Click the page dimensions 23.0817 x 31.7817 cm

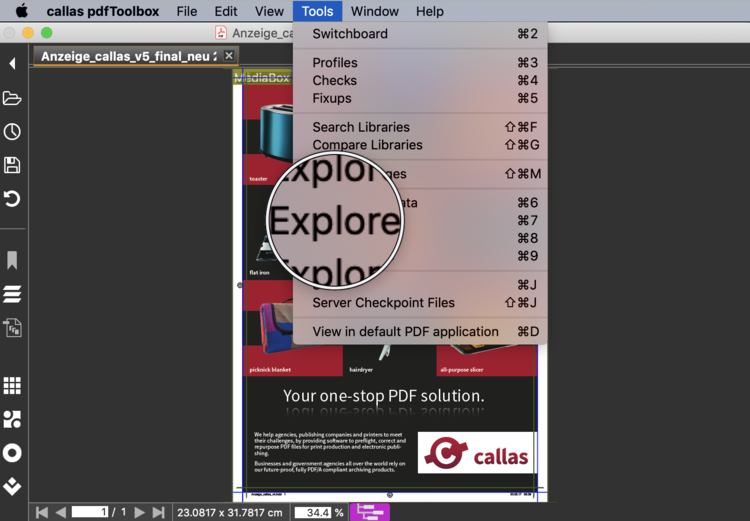coord(230,512)
